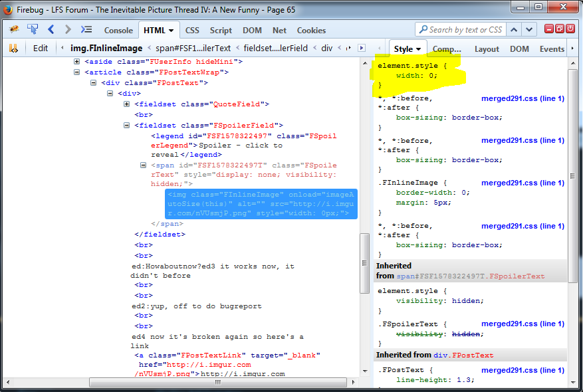Collapse the span FSpoilerText node
Viewport: 583px width, 392px height.
pyautogui.click(x=143, y=165)
